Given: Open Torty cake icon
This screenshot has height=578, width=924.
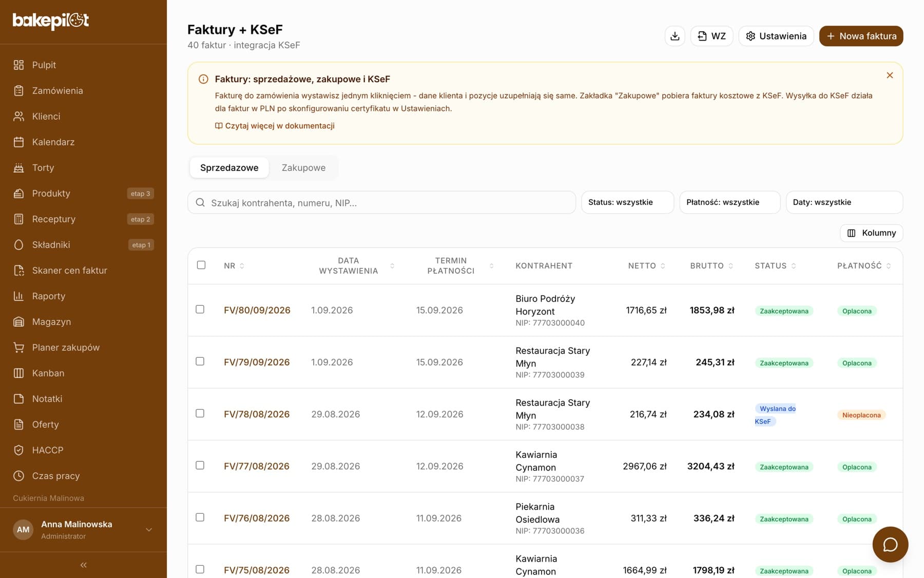Looking at the screenshot, I should 19,167.
